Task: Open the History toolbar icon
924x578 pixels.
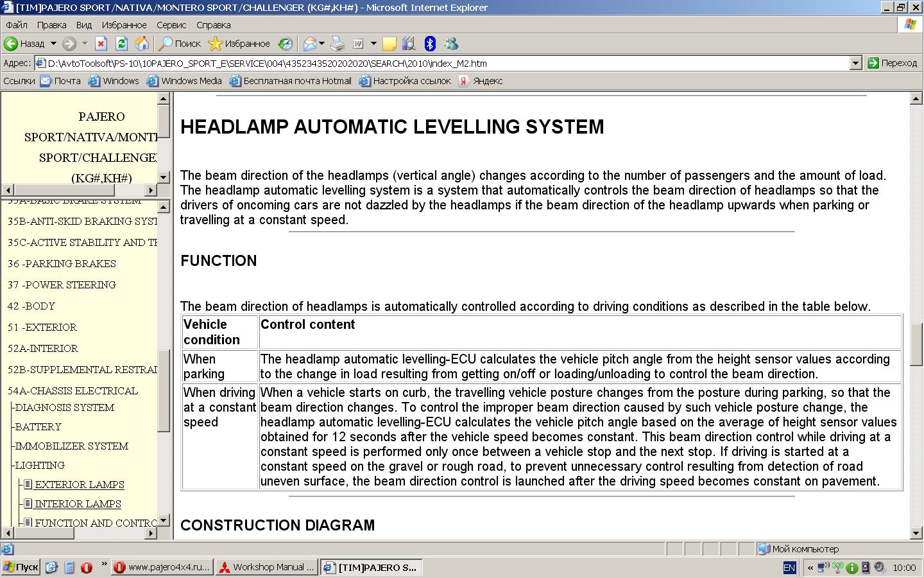Action: tap(285, 44)
